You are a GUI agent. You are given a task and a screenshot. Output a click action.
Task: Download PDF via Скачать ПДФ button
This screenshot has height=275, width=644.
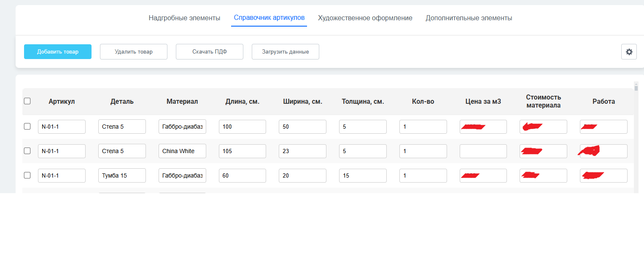coord(210,52)
